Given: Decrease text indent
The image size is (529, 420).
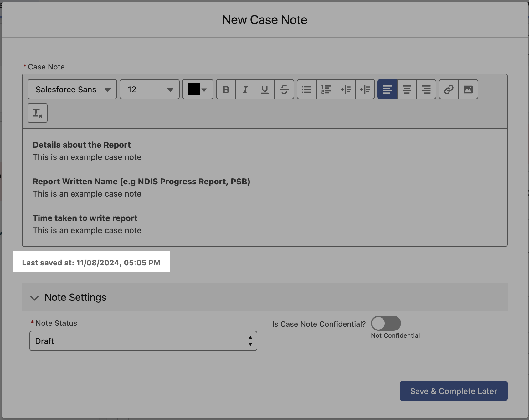Looking at the screenshot, I should [x=365, y=90].
